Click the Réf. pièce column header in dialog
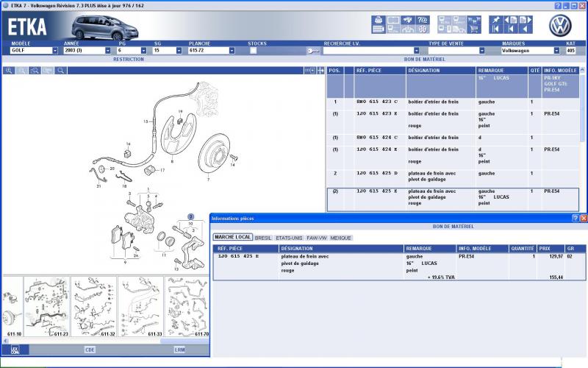Image resolution: width=588 pixels, height=368 pixels. click(246, 249)
